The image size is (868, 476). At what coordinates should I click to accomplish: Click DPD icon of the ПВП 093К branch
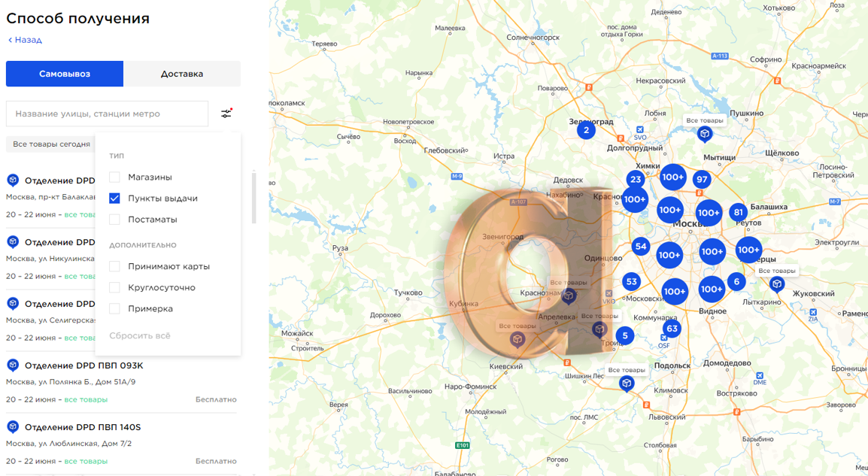click(13, 365)
